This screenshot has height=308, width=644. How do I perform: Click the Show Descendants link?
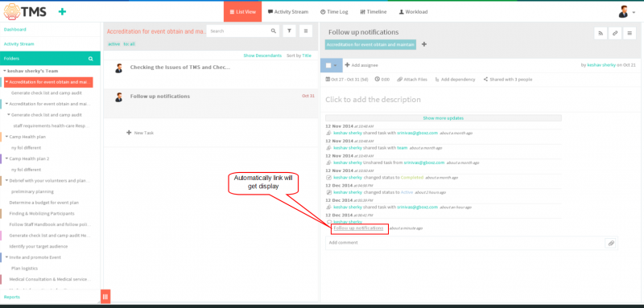262,55
